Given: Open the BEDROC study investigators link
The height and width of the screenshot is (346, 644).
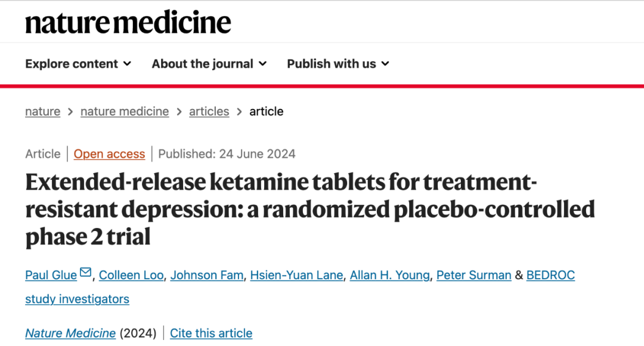Looking at the screenshot, I should 550,275.
